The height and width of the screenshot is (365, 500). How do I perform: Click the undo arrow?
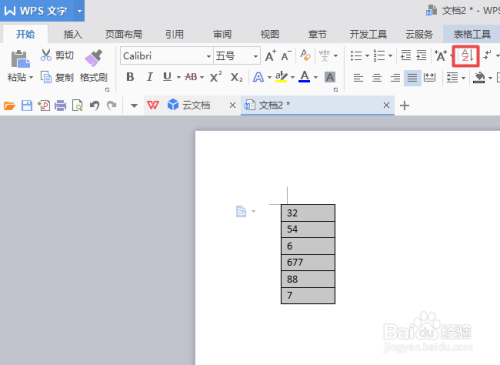[x=95, y=106]
